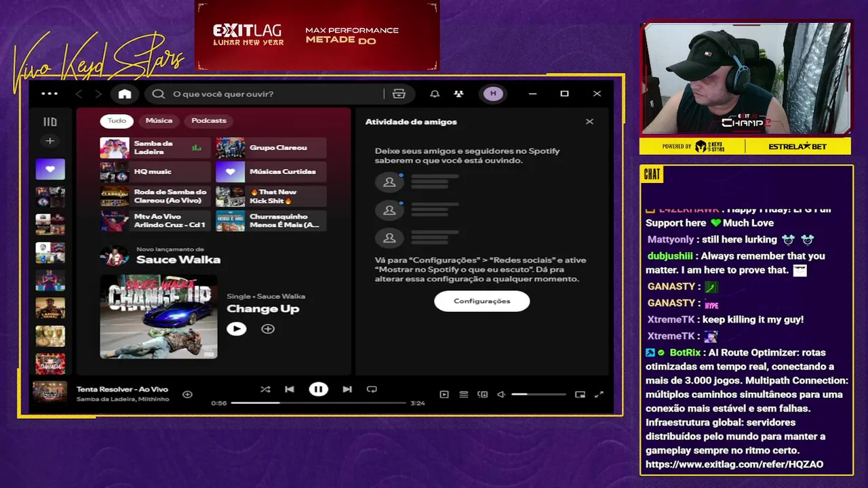Image resolution: width=868 pixels, height=488 pixels.
Task: Open the playback queue
Action: [x=464, y=394]
